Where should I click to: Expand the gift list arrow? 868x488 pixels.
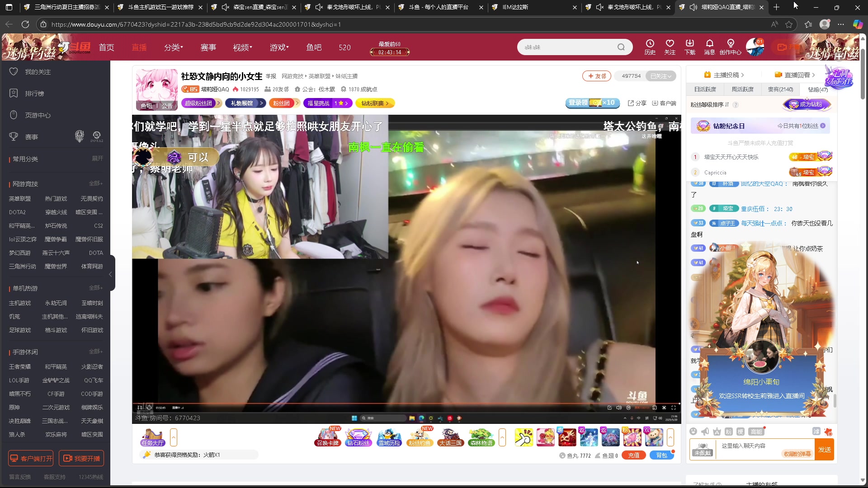pyautogui.click(x=670, y=437)
